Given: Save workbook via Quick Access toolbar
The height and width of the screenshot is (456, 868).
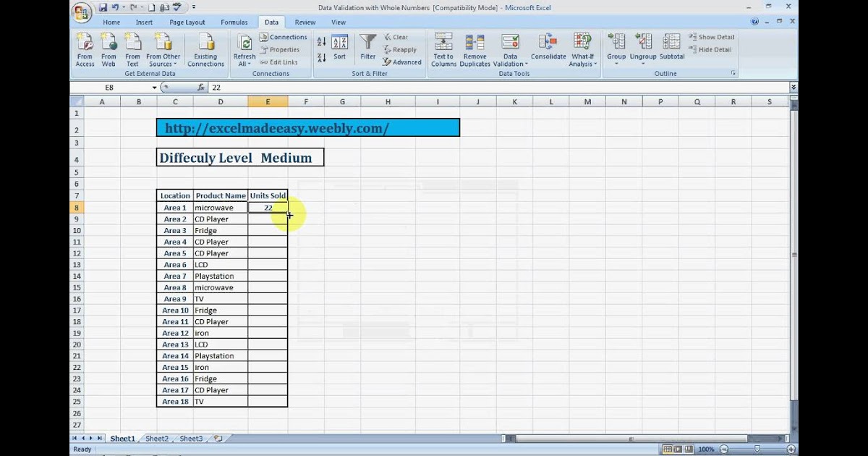Looking at the screenshot, I should (x=103, y=7).
